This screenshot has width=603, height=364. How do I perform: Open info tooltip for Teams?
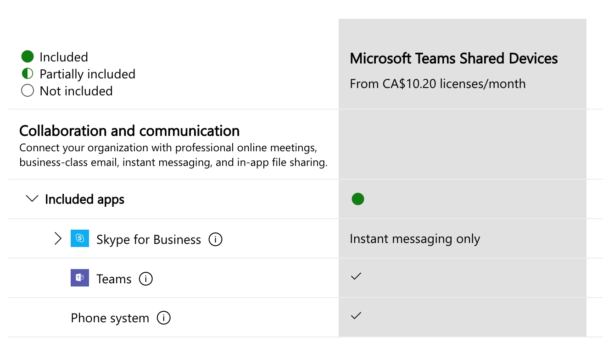pos(146,279)
